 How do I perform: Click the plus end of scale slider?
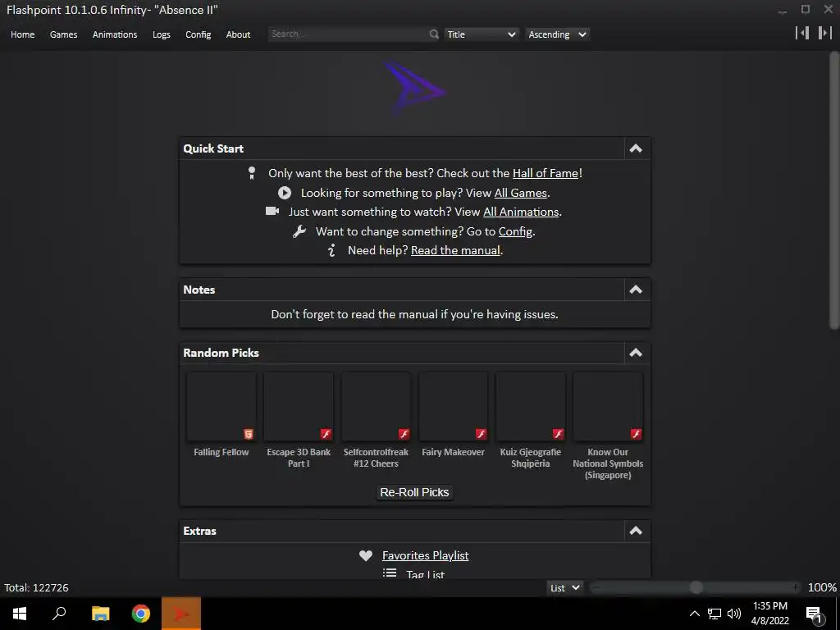[x=796, y=587]
